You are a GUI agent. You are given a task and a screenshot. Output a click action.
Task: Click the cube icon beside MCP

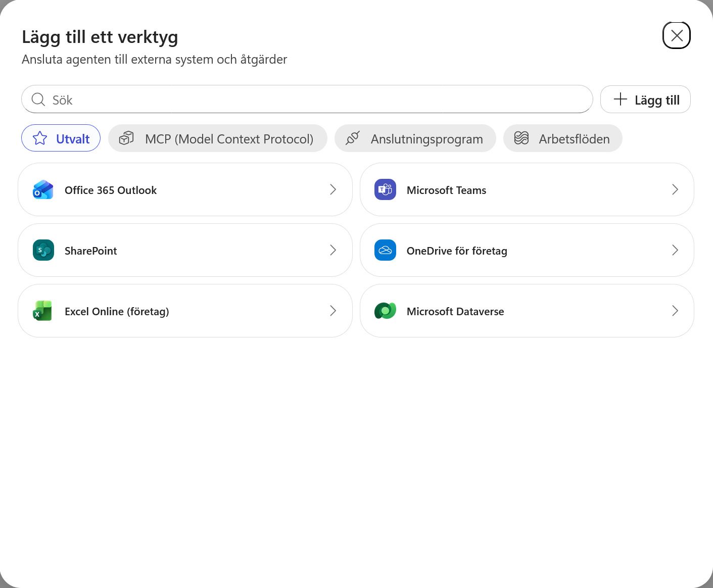pyautogui.click(x=126, y=138)
